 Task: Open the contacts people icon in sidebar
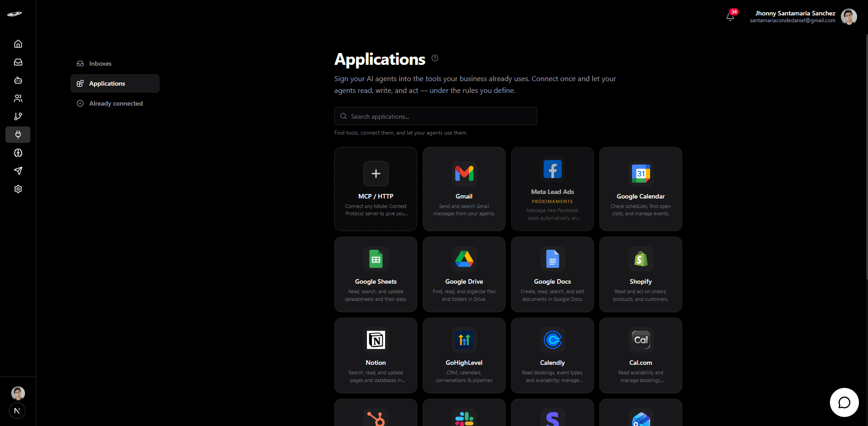(18, 98)
